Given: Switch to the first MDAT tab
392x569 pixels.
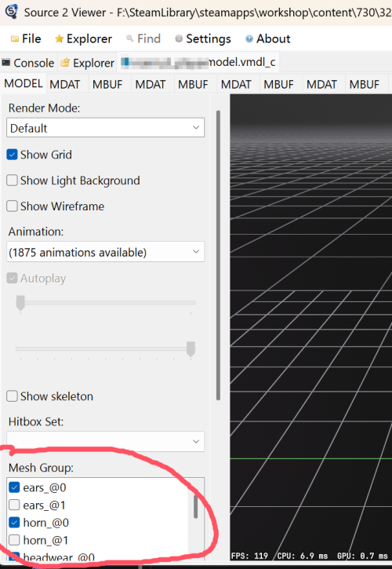Looking at the screenshot, I should click(x=65, y=85).
